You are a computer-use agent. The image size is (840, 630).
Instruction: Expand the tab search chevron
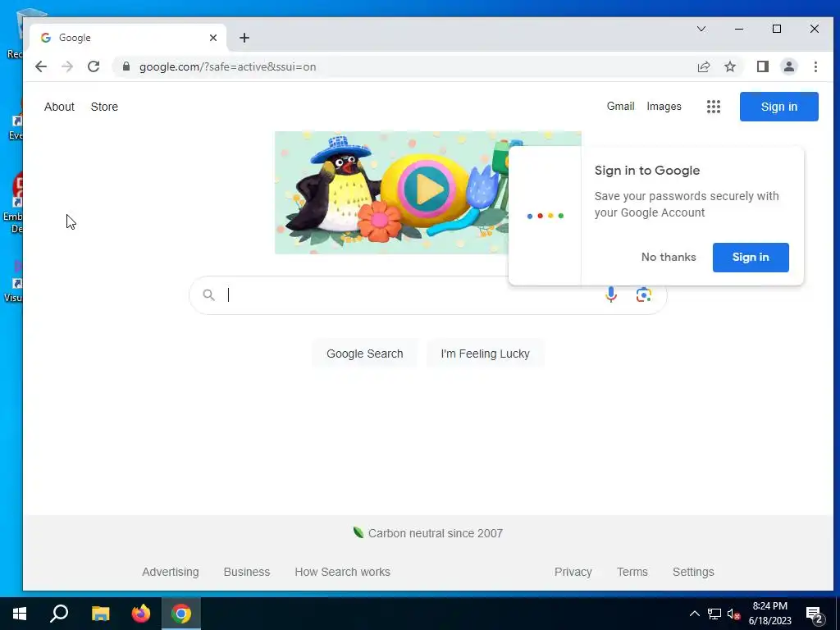pos(701,29)
